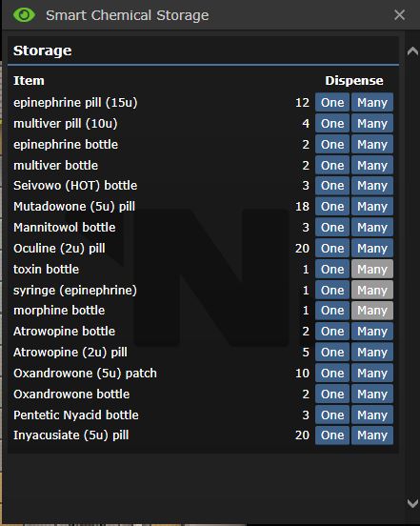Dispense one Atrowopine bottle
The height and width of the screenshot is (526, 420).
(332, 331)
